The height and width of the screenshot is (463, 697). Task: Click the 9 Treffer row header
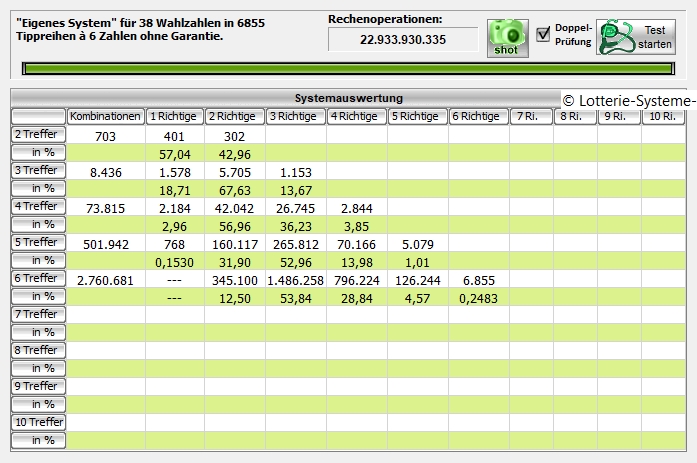click(38, 386)
